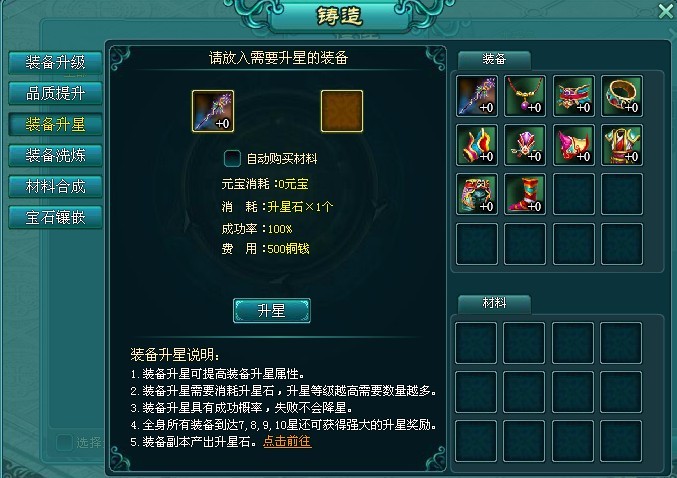Screen dimensions: 677x478
Task: Select the staff weapon in equipment grid
Action: point(477,96)
